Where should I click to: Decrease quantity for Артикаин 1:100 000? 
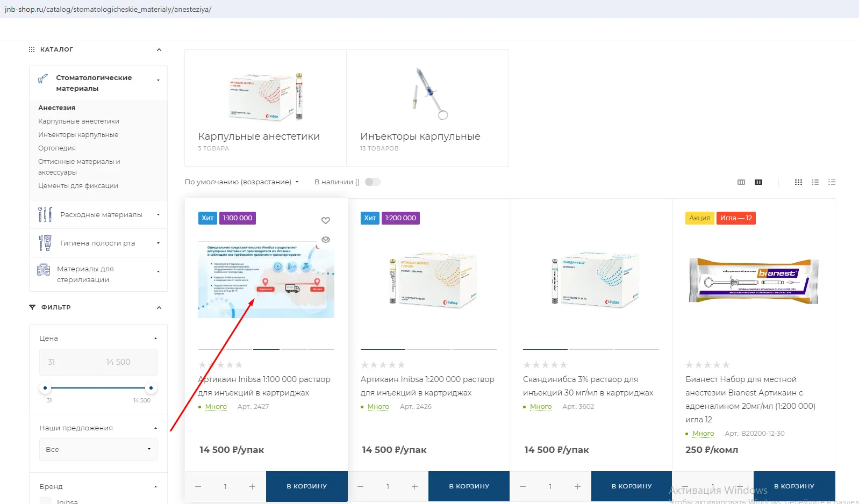pyautogui.click(x=198, y=486)
